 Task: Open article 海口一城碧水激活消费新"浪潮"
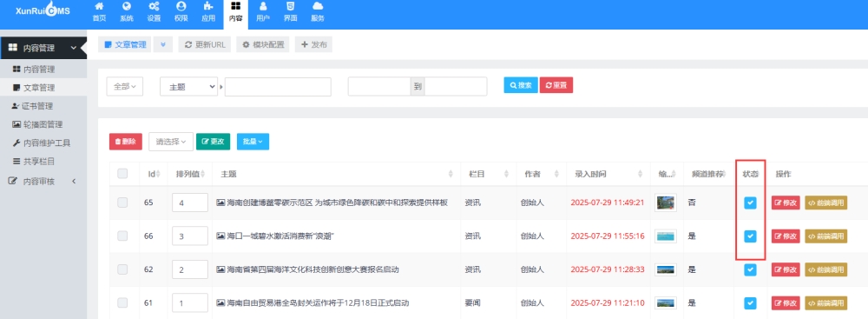(280, 236)
